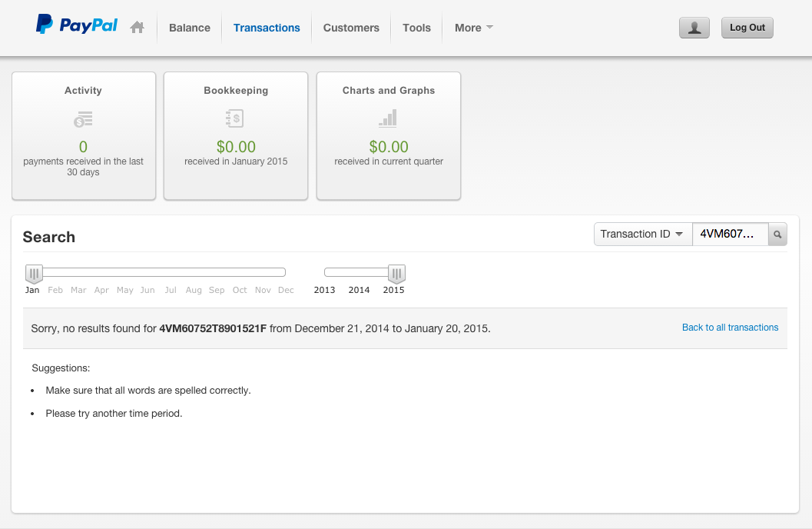This screenshot has height=529, width=812.
Task: Switch to the Customers tab
Action: [x=351, y=28]
